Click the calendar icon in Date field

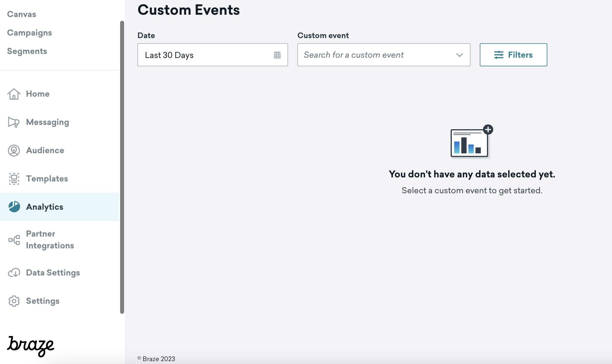(277, 55)
